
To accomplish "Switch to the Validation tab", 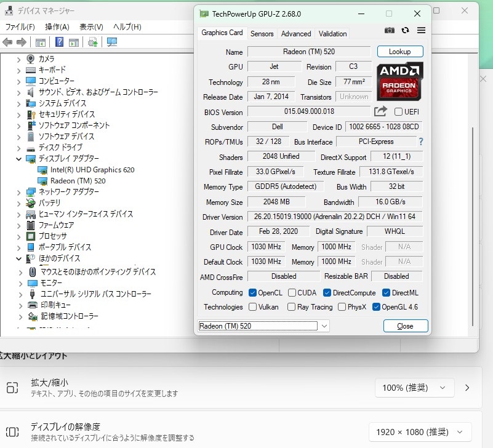I will 332,34.
